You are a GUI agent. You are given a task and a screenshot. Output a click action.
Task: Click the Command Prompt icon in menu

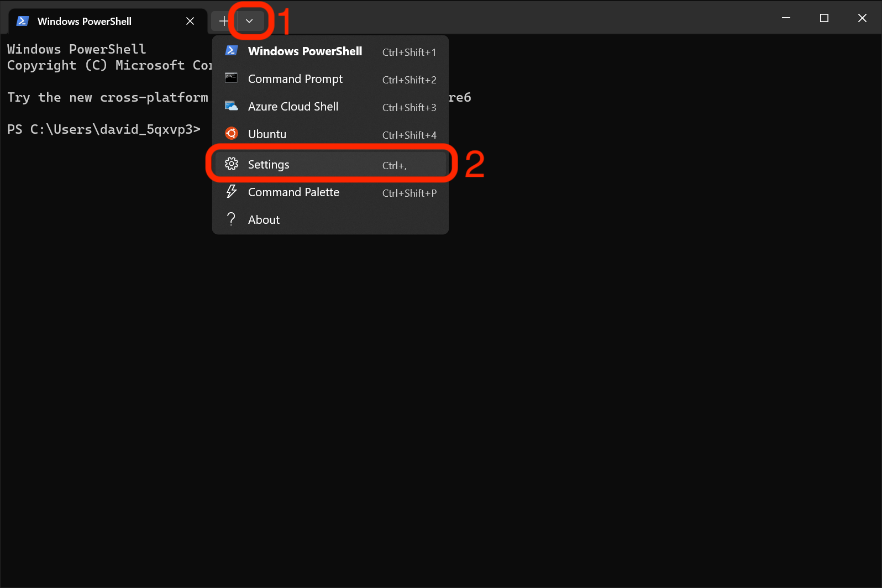[x=231, y=78]
